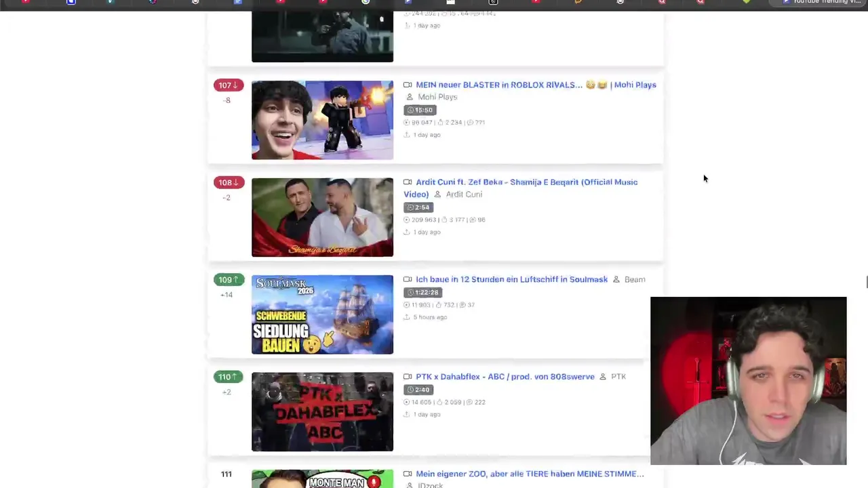Click the green rank badge 109
This screenshot has width=868, height=488.
click(228, 280)
